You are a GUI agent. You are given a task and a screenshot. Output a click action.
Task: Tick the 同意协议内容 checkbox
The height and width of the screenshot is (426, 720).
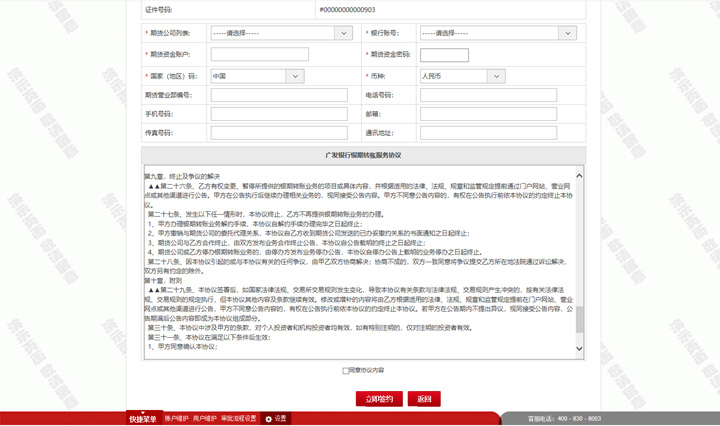(x=346, y=371)
